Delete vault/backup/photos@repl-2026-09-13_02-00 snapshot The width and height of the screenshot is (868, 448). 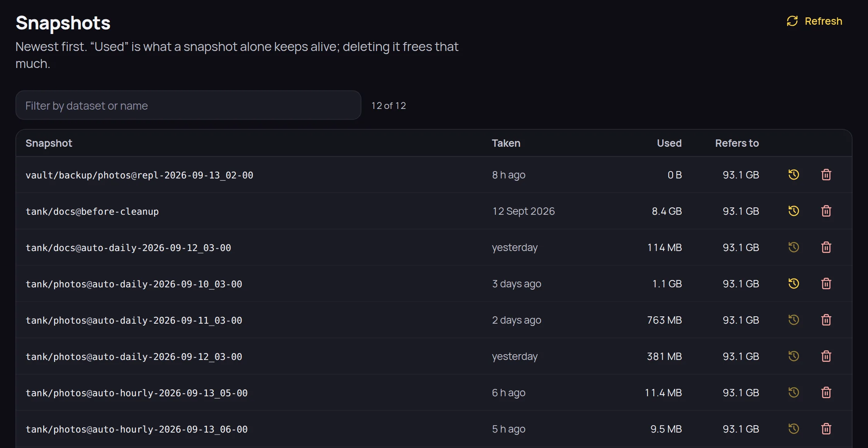click(x=826, y=175)
